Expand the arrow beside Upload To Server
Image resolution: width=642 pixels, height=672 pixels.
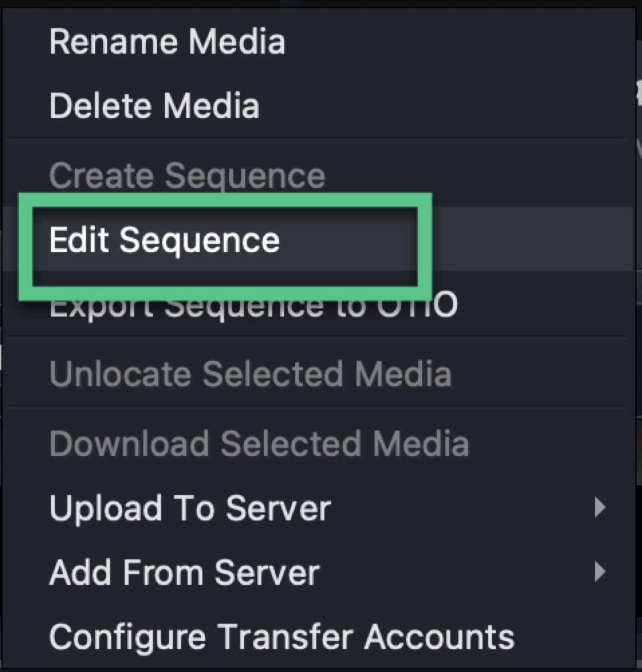(600, 508)
